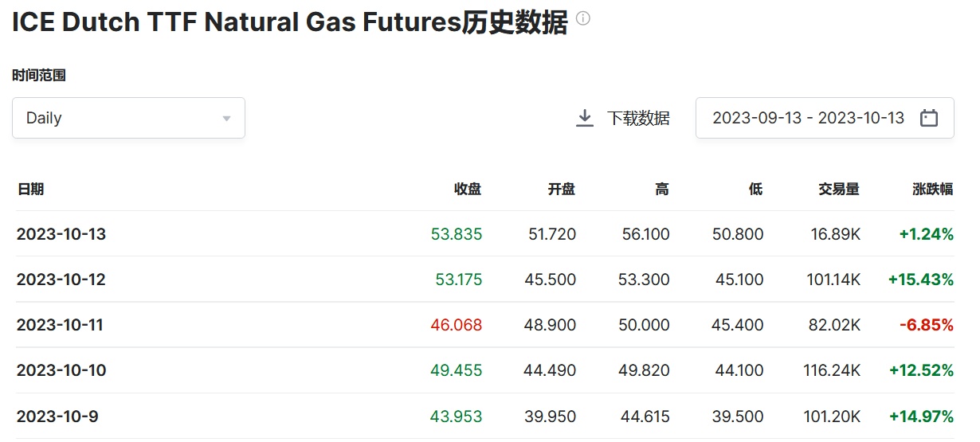Click the 开盘 column header
The height and width of the screenshot is (442, 980).
click(561, 189)
